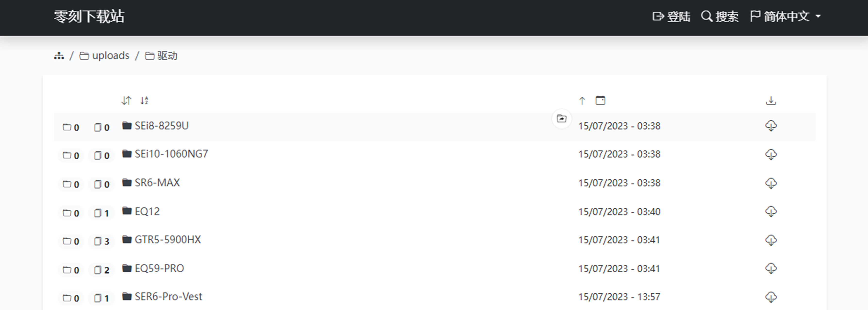This screenshot has height=310, width=868.
Task: Toggle the sort order arrows icon
Action: (126, 101)
